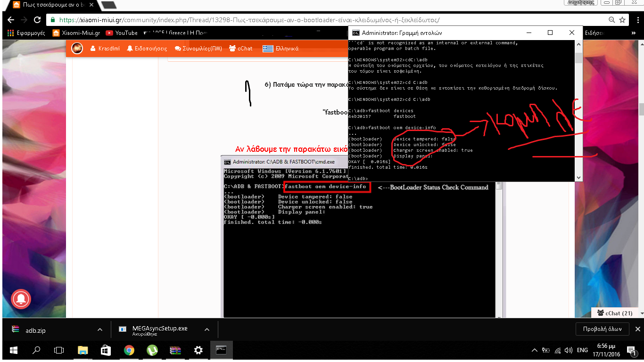This screenshot has height=362, width=644.
Task: Expand the bookmarks bar overflow chevron
Action: pyautogui.click(x=633, y=33)
